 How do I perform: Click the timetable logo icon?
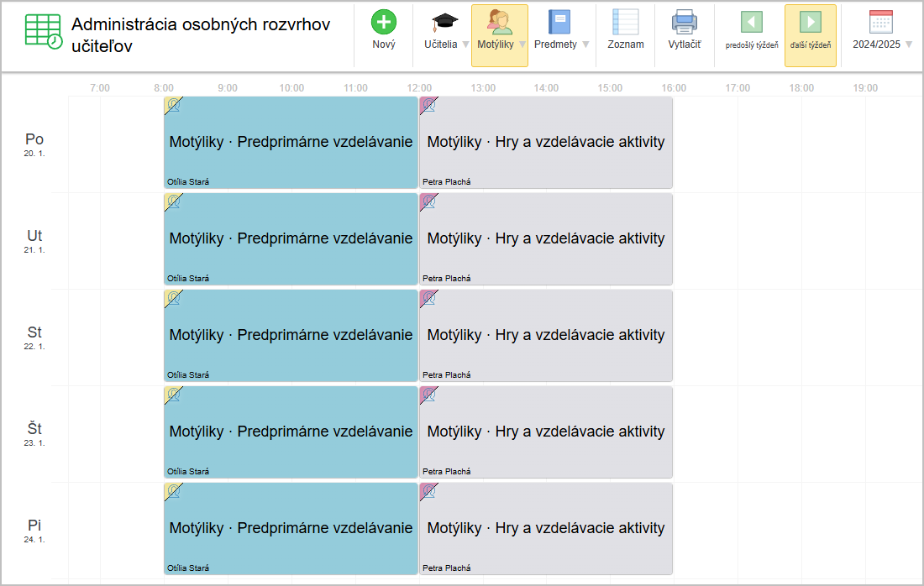click(44, 31)
